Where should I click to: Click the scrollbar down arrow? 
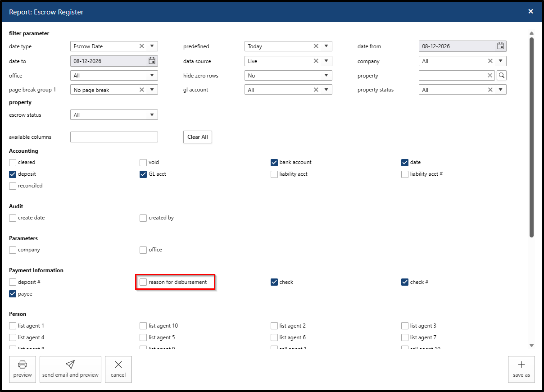tap(531, 345)
